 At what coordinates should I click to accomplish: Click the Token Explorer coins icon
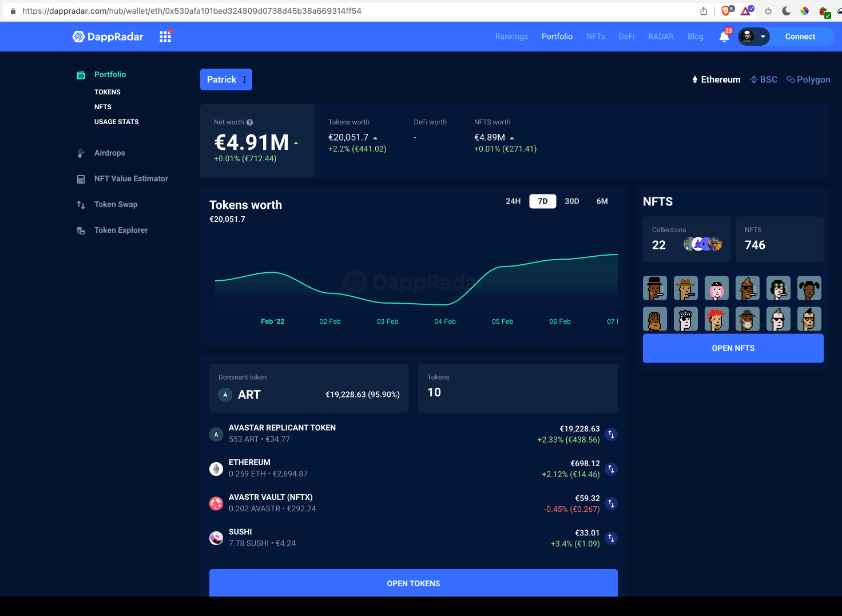pyautogui.click(x=81, y=230)
